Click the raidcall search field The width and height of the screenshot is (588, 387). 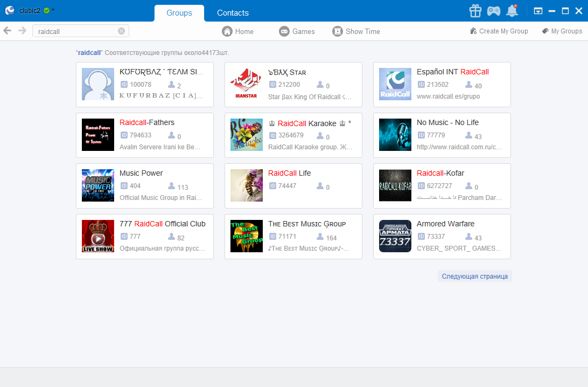click(x=81, y=31)
